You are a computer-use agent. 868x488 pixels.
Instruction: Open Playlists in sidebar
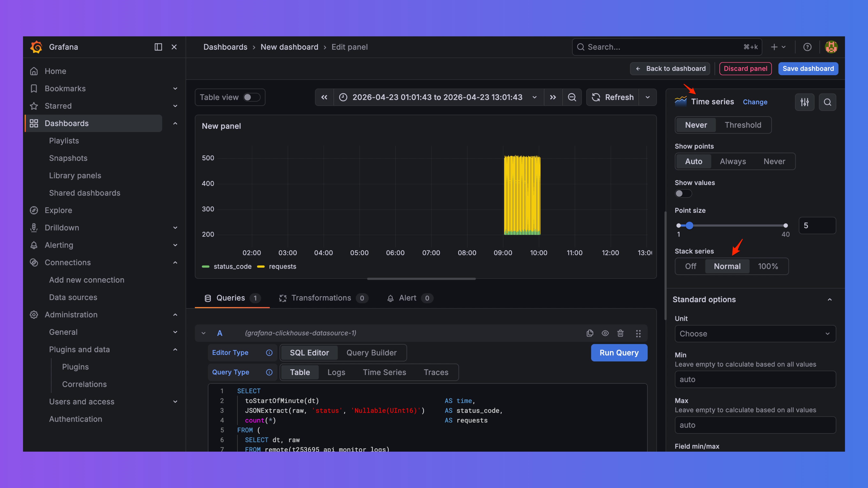coord(64,141)
